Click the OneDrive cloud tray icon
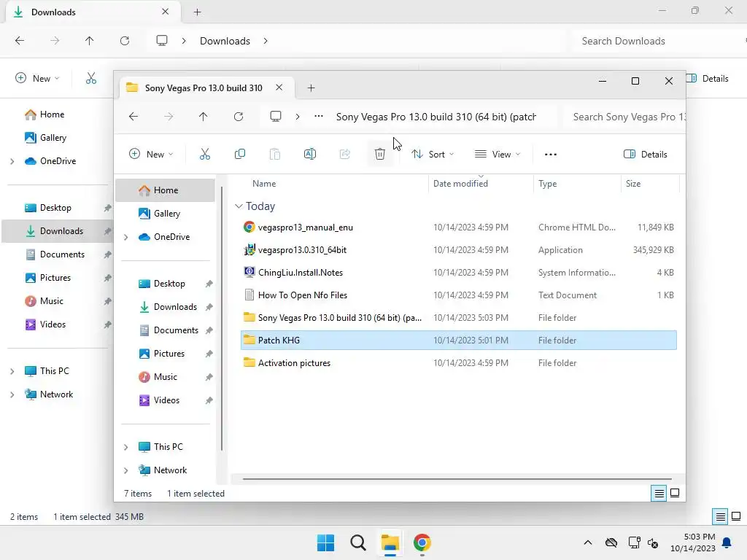This screenshot has height=560, width=747. (x=611, y=542)
